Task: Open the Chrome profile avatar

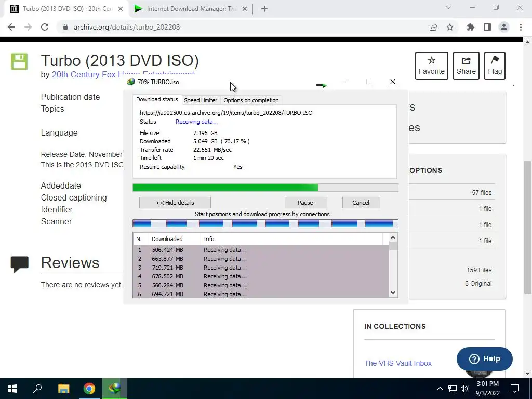Action: click(504, 27)
